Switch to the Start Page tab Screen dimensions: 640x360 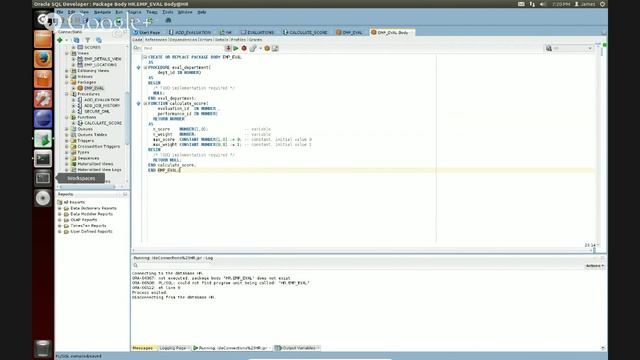pos(147,32)
